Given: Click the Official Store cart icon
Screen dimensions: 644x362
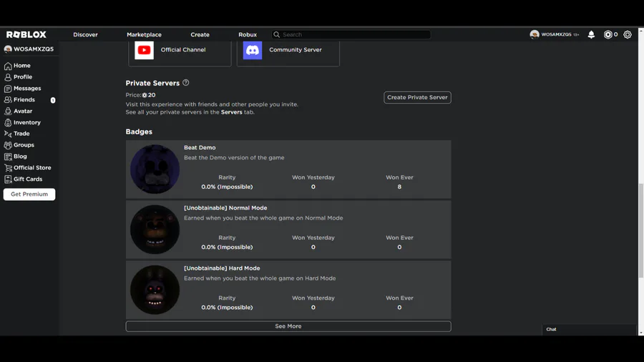Looking at the screenshot, I should point(8,168).
